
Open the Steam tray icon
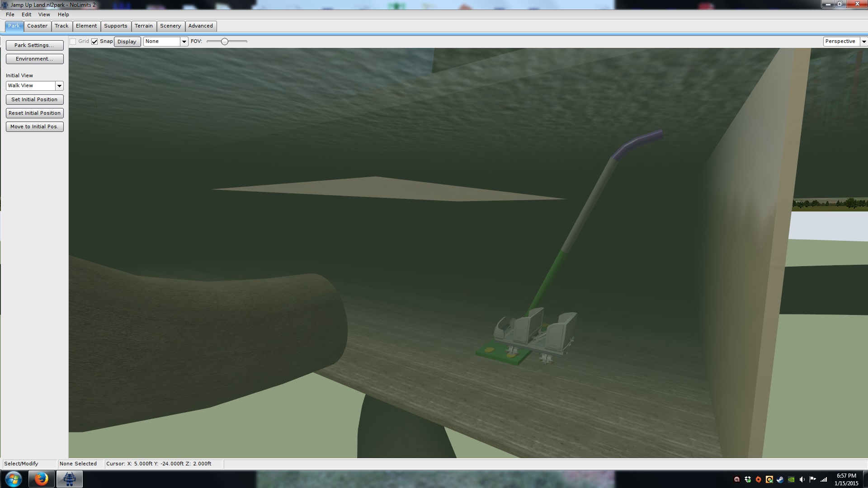coord(780,479)
